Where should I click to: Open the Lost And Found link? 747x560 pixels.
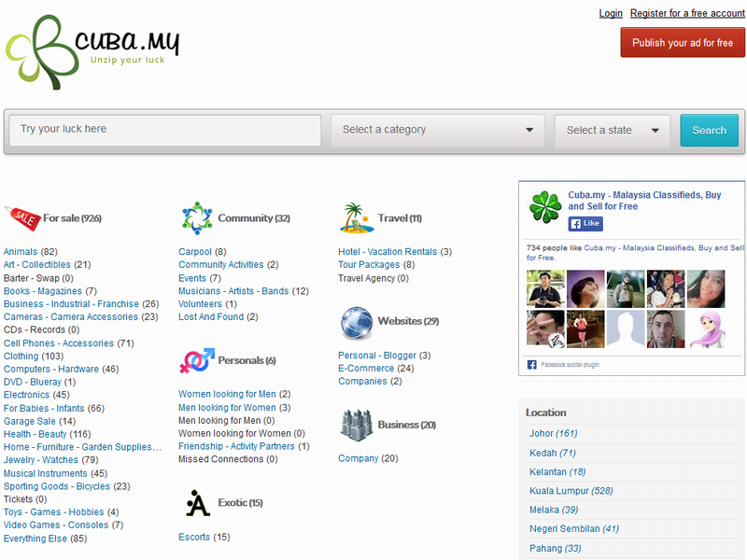point(211,316)
